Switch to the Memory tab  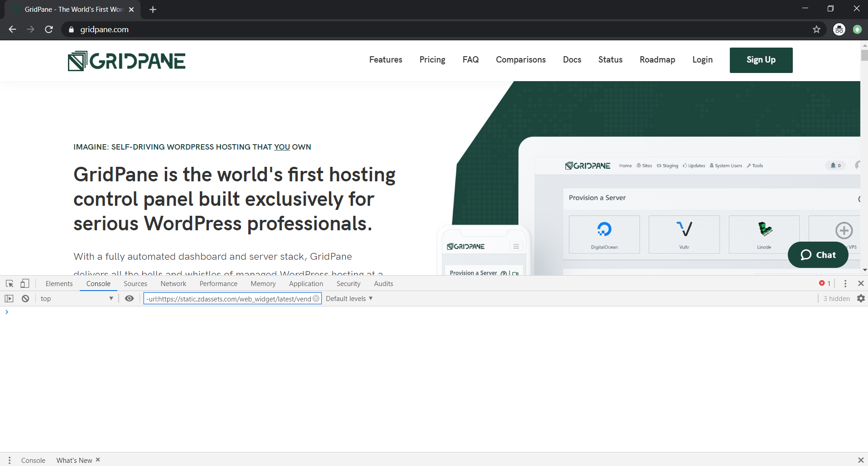point(263,284)
